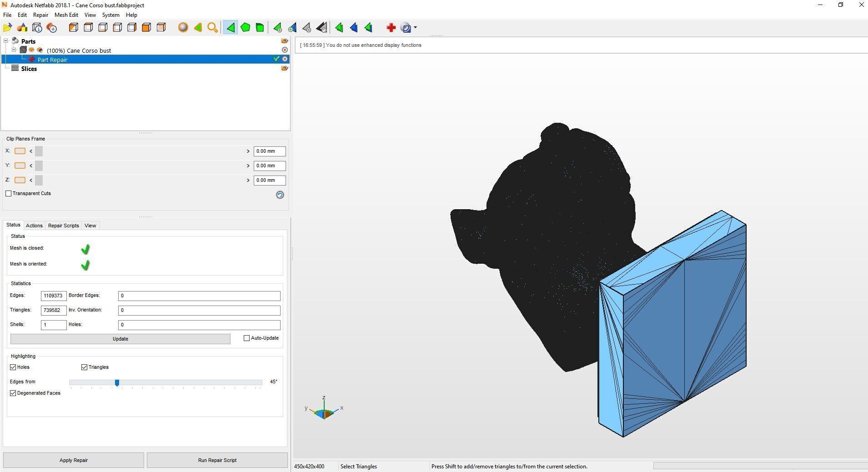Viewport: 868px width, 472px height.
Task: Click the Apply Repair button
Action: click(x=74, y=460)
